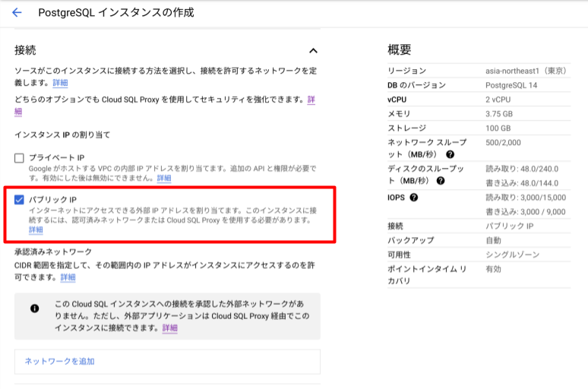The height and width of the screenshot is (389, 588).
Task: Uncheck the パブリック IP checkbox
Action: point(19,200)
